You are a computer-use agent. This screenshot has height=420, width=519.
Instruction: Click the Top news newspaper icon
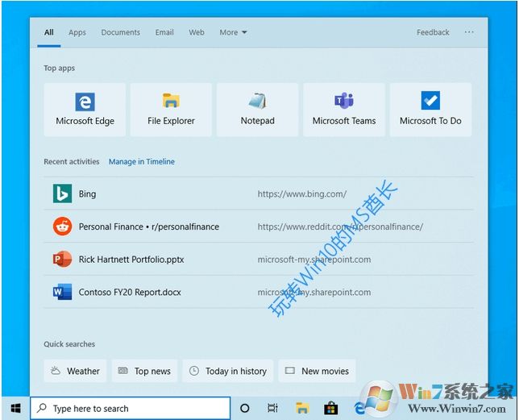[x=123, y=371]
